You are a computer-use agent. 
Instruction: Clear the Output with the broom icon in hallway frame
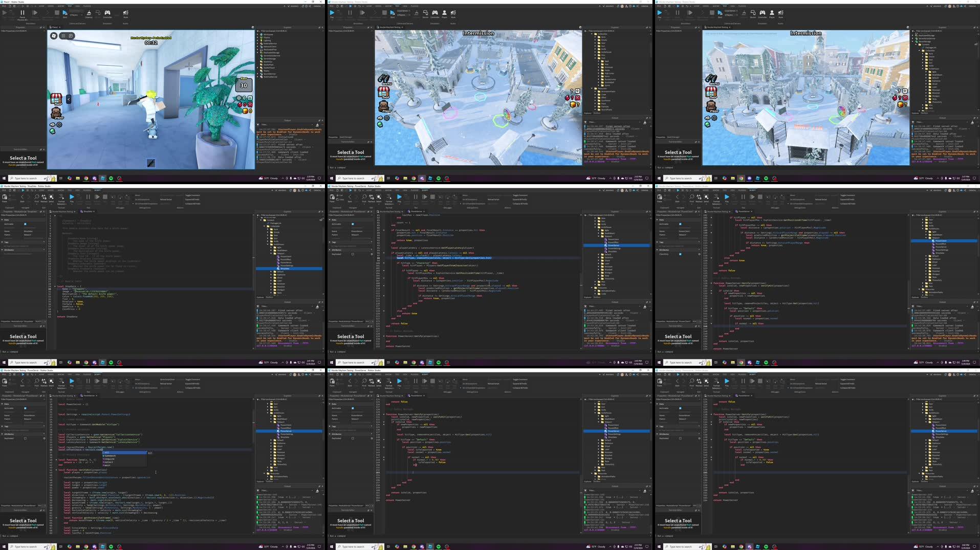pos(317,124)
